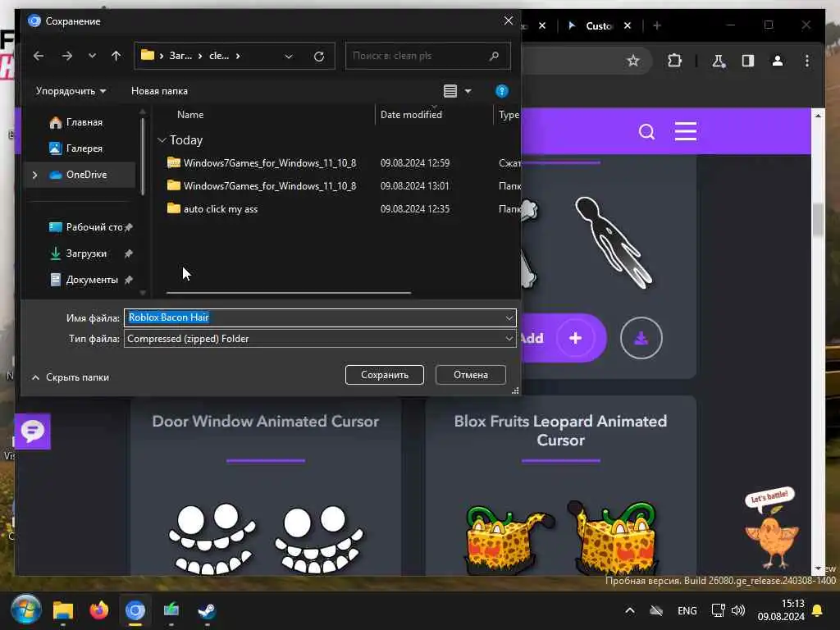Viewport: 840px width, 630px height.
Task: Open the notification bell in the tray
Action: pyautogui.click(x=817, y=610)
